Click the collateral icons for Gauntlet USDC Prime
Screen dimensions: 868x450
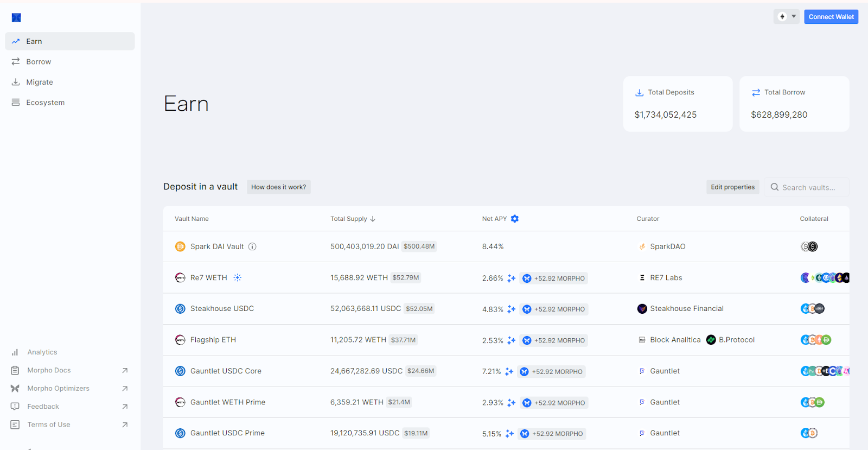coord(809,433)
